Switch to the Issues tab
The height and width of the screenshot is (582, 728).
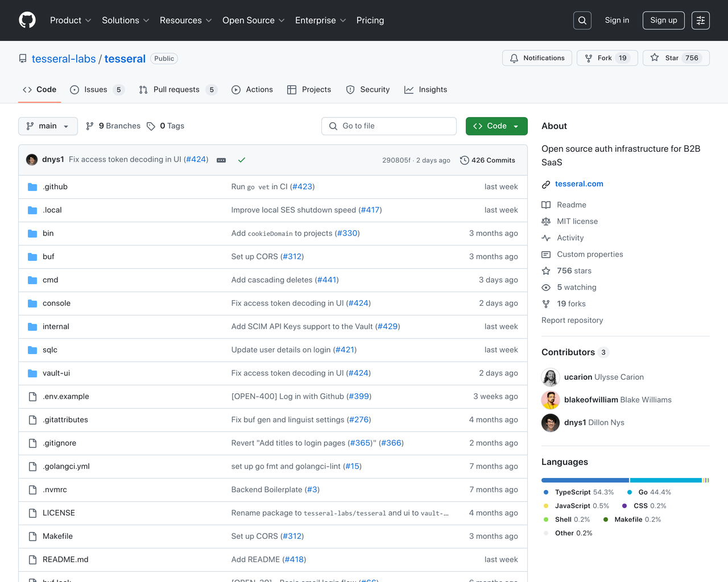(97, 90)
